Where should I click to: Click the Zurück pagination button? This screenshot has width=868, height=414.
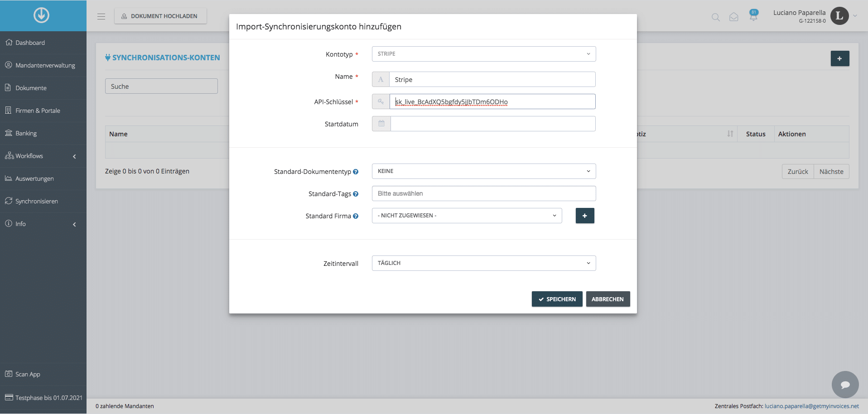(x=798, y=172)
